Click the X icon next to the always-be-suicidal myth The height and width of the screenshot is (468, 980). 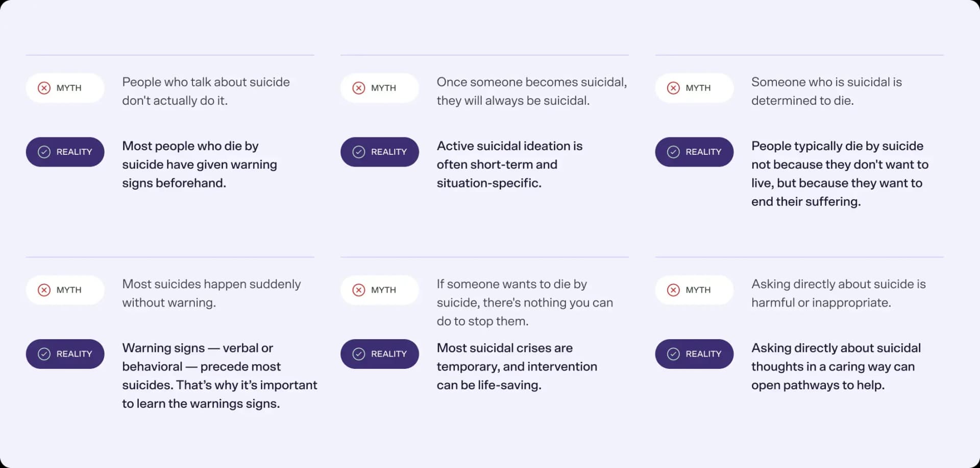(x=359, y=88)
